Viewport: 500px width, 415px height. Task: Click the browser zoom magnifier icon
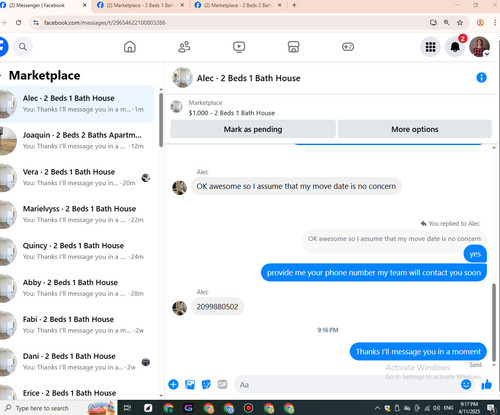pos(446,23)
